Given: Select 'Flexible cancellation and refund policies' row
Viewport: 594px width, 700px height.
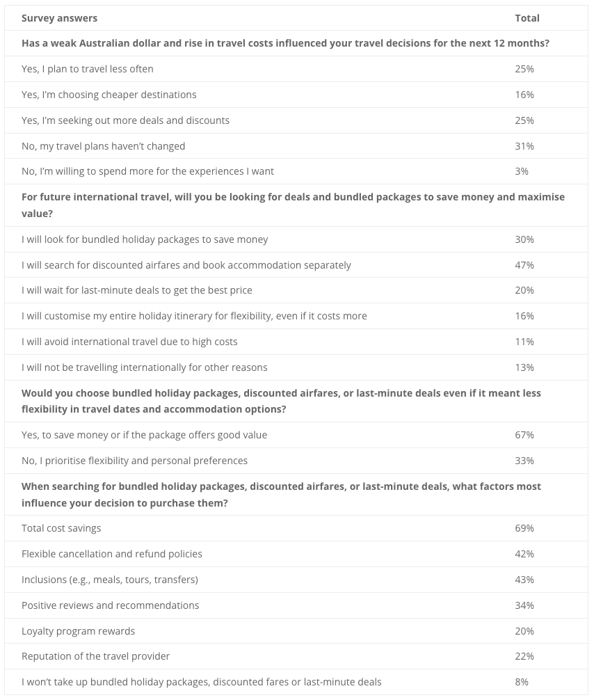Looking at the screenshot, I should [296, 554].
